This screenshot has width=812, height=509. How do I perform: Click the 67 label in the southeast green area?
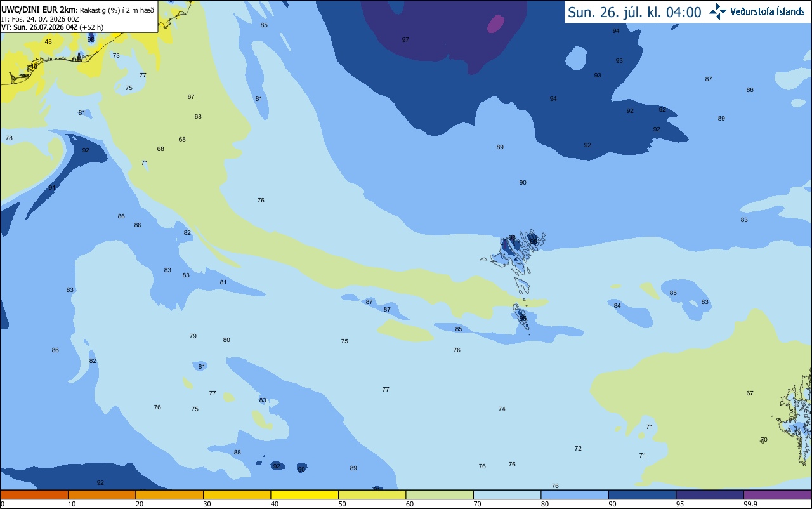[750, 393]
